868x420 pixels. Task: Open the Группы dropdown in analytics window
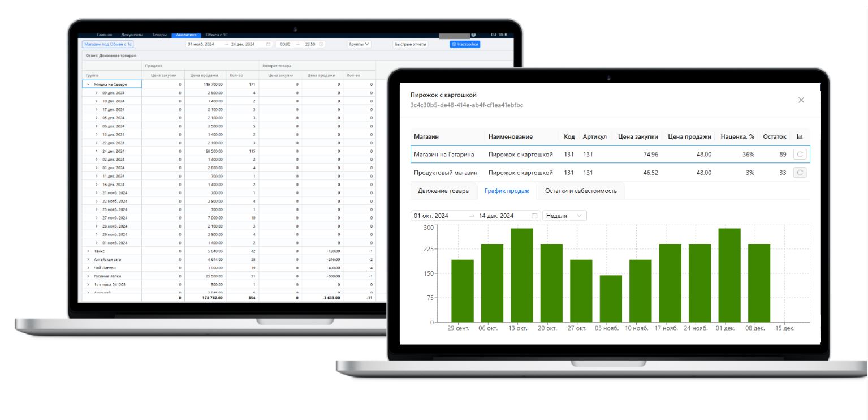(x=359, y=44)
